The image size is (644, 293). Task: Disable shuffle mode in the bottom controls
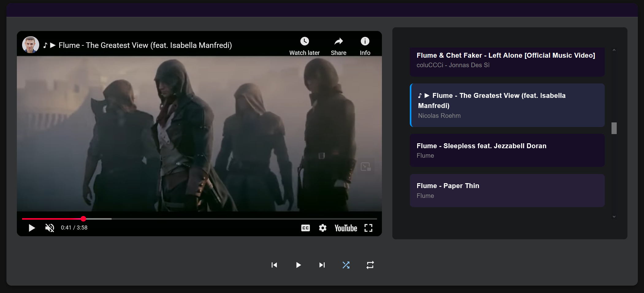[346, 265]
